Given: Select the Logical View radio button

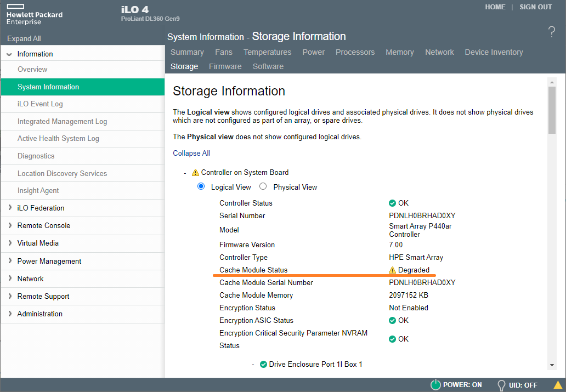Looking at the screenshot, I should point(201,187).
